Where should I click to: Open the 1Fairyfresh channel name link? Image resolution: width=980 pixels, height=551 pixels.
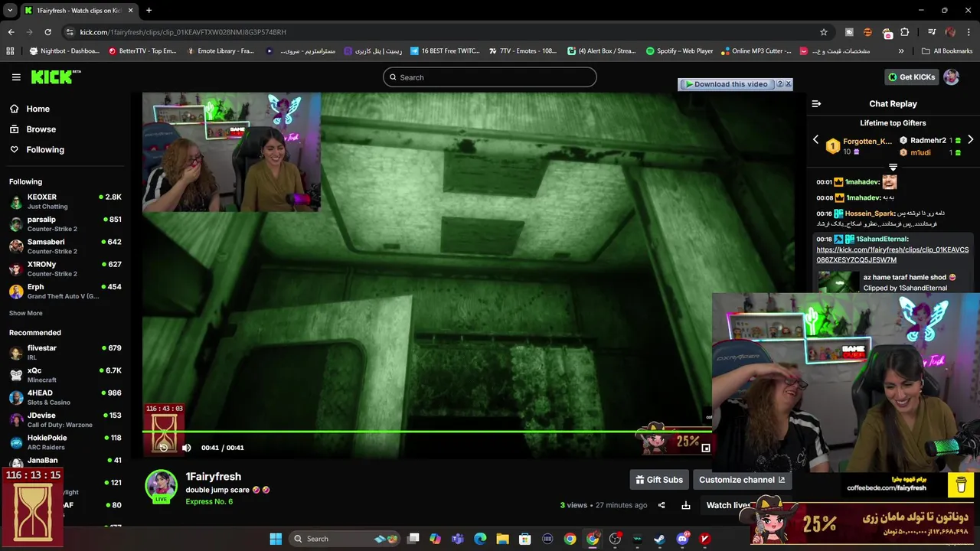coord(213,476)
